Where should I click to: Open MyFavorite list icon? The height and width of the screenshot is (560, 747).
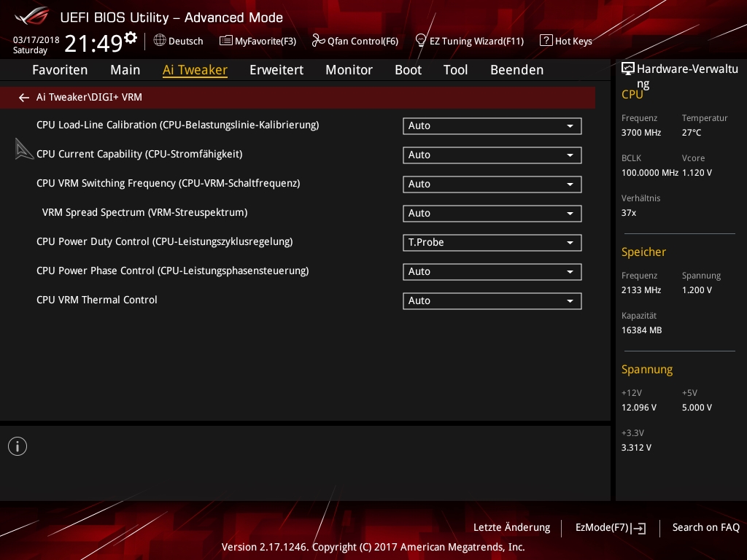coord(225,41)
